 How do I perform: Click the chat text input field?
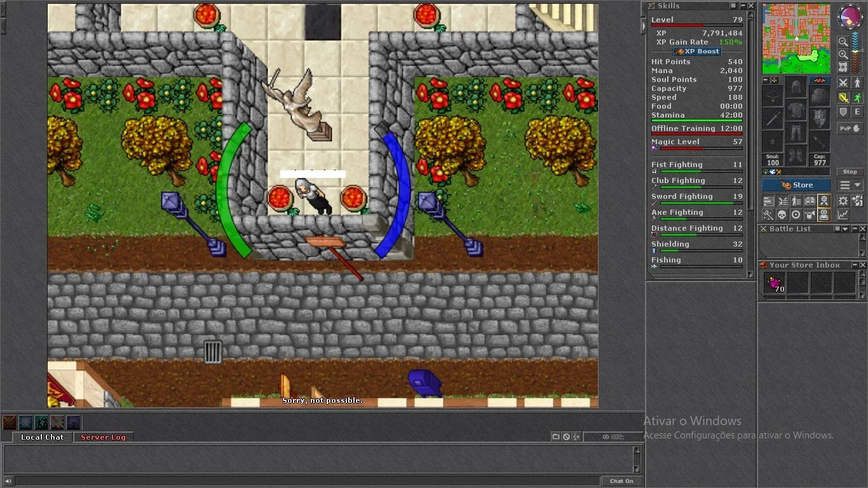[x=307, y=481]
